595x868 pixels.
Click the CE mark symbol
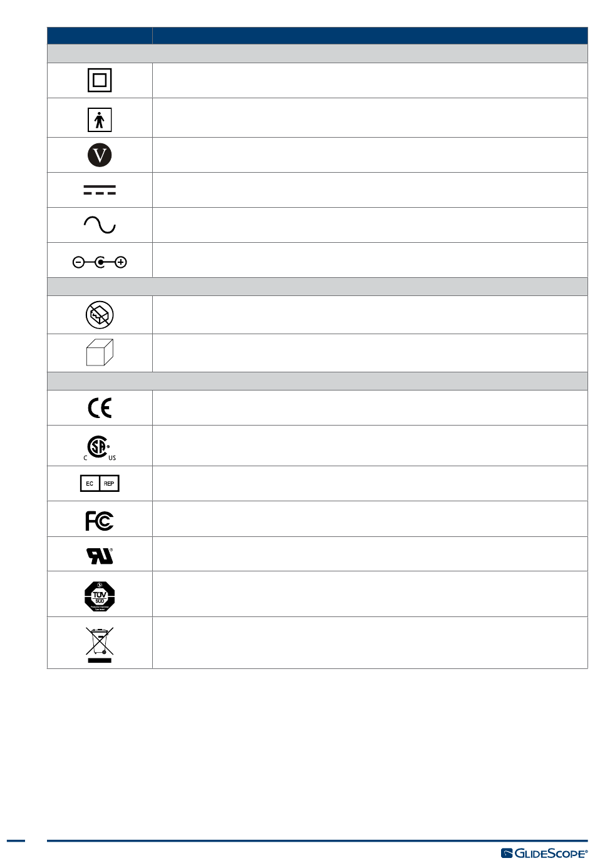[100, 408]
